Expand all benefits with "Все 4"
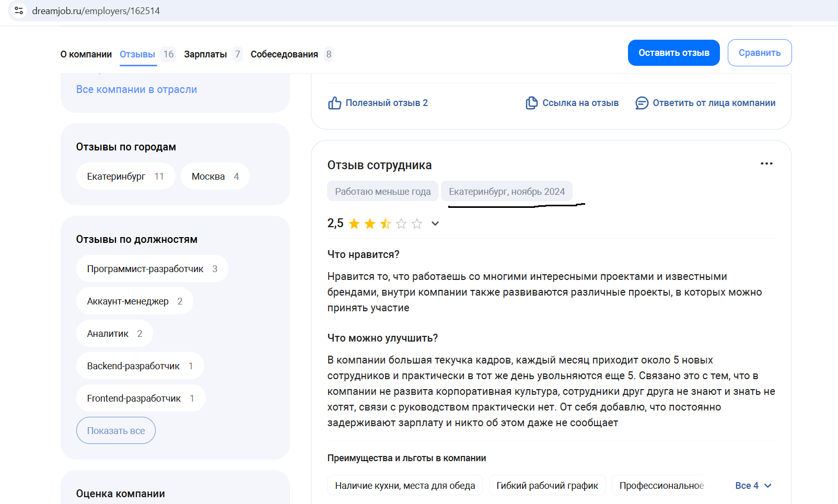Image resolution: width=838 pixels, height=504 pixels. point(753,486)
